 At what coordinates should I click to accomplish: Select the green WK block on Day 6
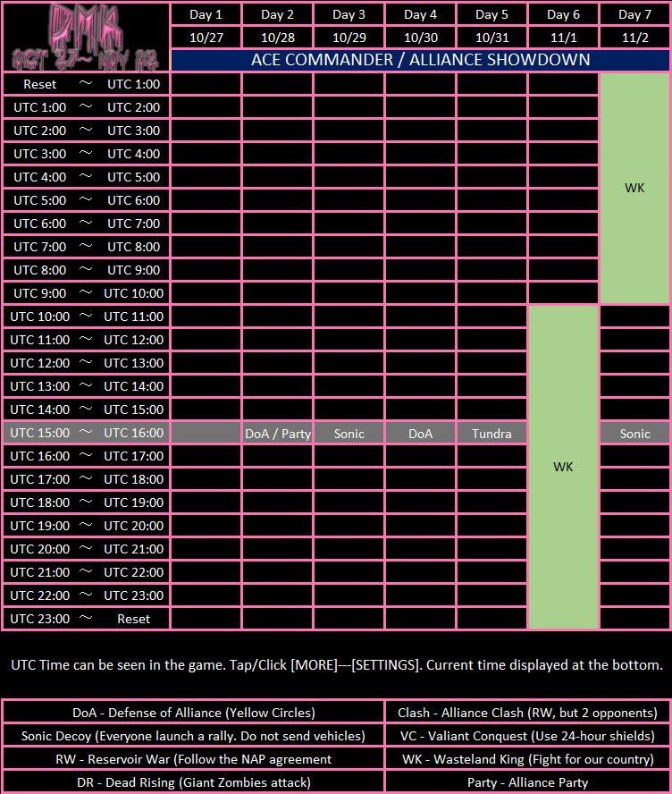click(563, 467)
